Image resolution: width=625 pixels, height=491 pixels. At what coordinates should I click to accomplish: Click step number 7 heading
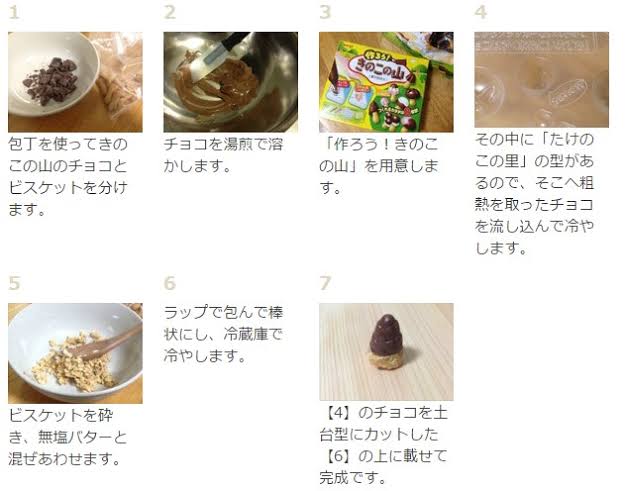pyautogui.click(x=325, y=283)
